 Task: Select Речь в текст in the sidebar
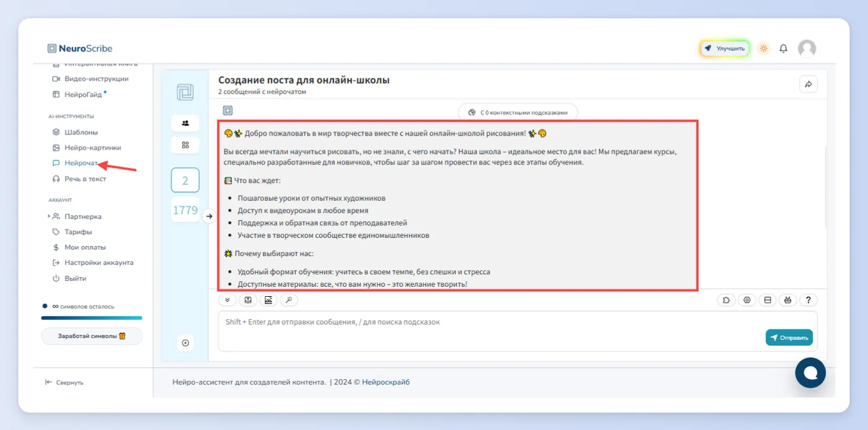pos(85,178)
